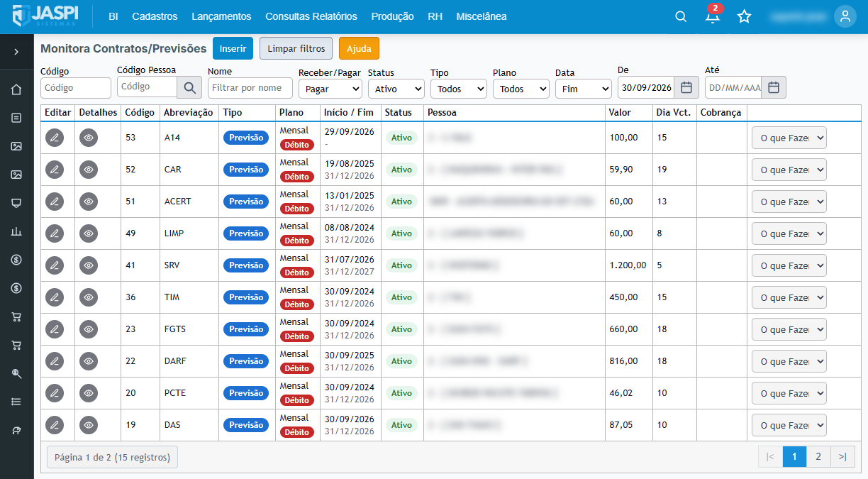Image resolution: width=868 pixels, height=479 pixels.
Task: Open the 'O que Fazer' dropdown for TIM
Action: point(789,297)
